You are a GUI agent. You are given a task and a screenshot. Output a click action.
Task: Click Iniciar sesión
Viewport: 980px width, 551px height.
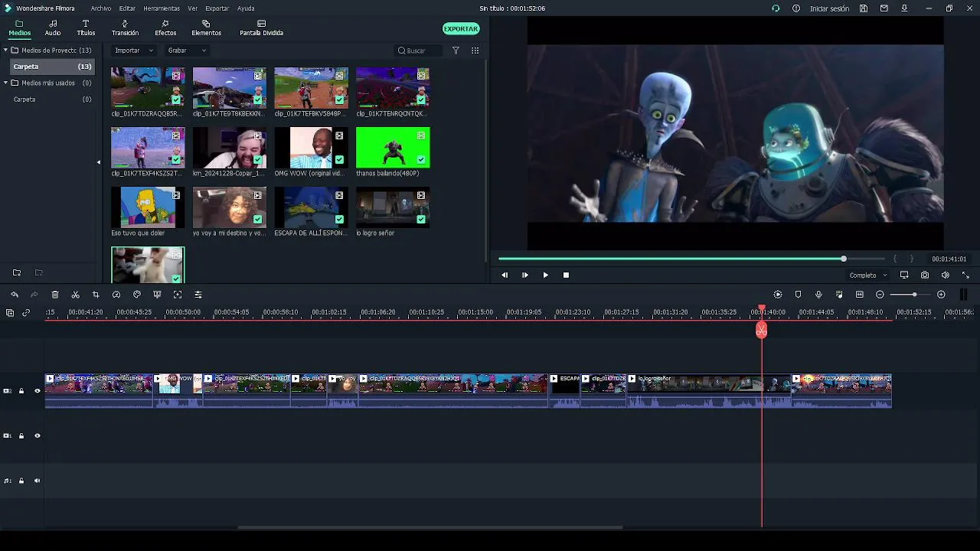[x=830, y=8]
